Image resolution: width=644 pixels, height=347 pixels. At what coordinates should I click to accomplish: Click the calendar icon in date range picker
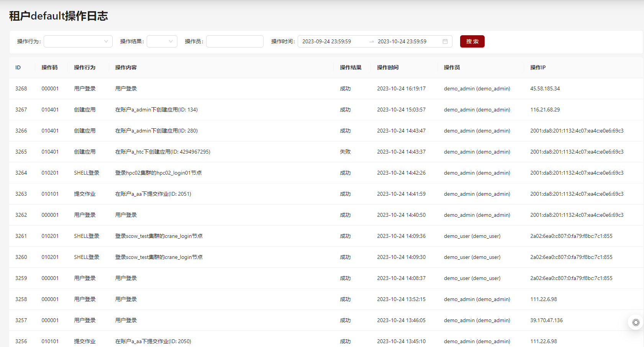[x=445, y=41]
